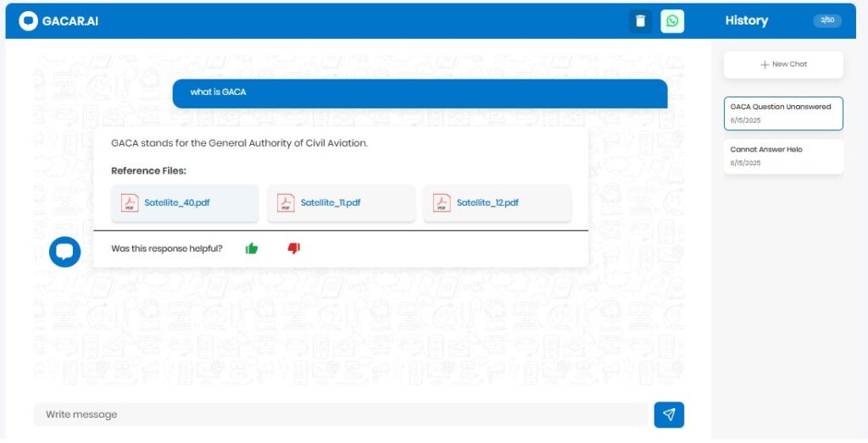This screenshot has width=868, height=443.
Task: Select 'Cannot Answer Helo' chat history
Action: point(783,156)
